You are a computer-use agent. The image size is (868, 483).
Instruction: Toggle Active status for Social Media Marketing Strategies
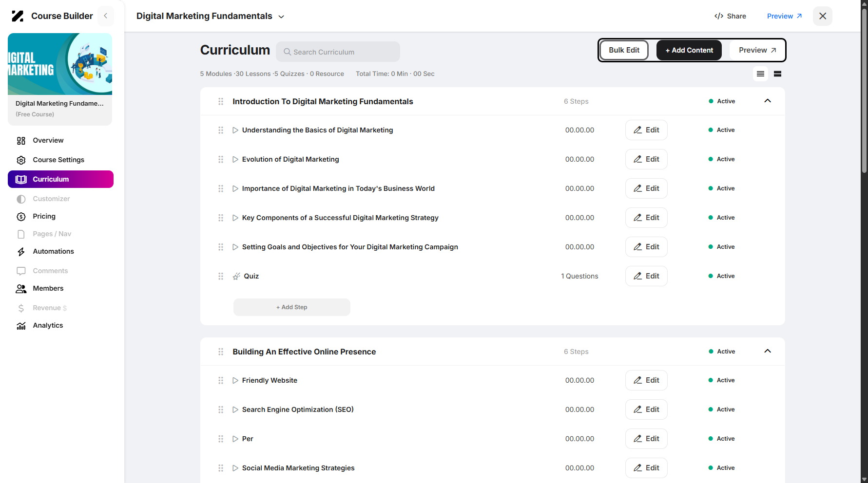(x=721, y=468)
